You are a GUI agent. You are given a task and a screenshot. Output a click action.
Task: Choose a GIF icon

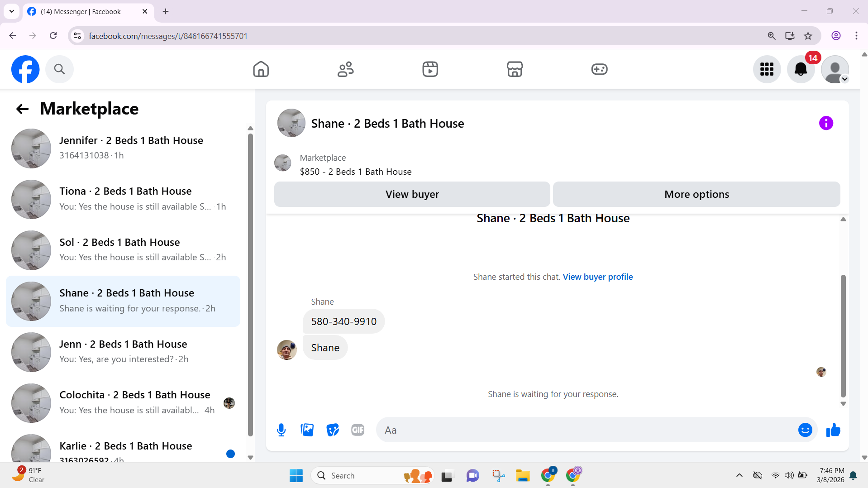tap(358, 430)
